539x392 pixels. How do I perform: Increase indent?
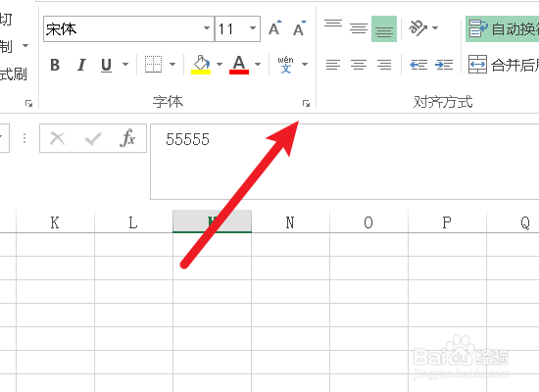coord(444,65)
